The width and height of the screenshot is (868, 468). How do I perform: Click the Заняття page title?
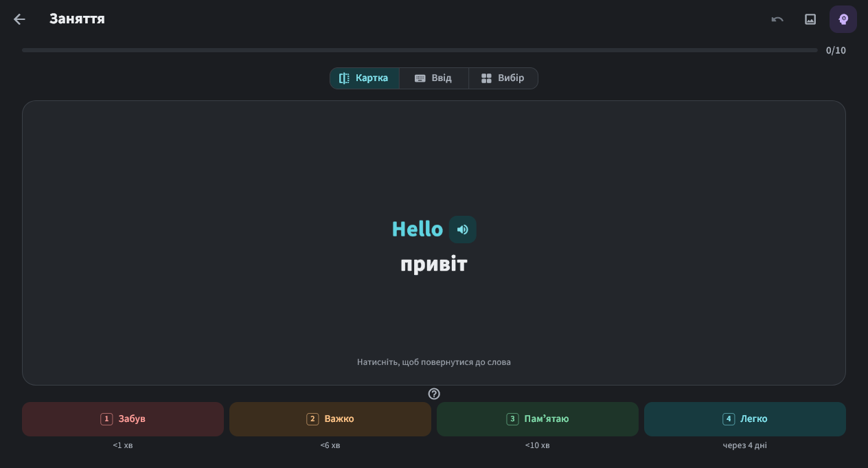(77, 19)
